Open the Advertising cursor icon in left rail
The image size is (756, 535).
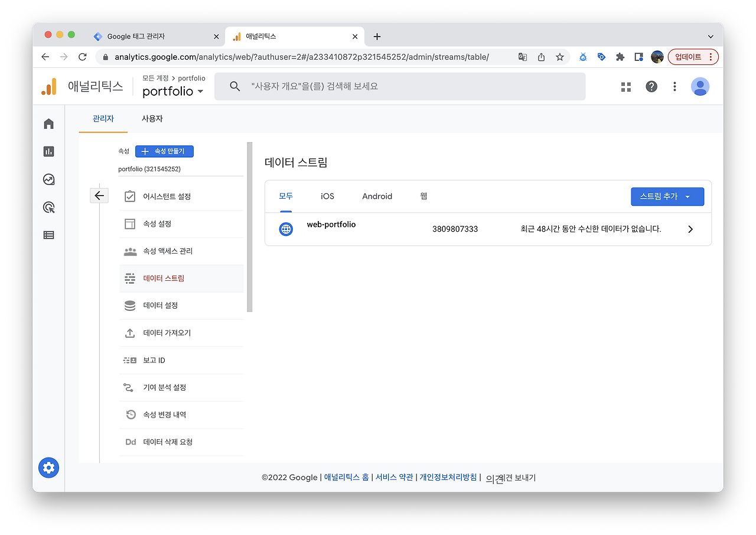[x=49, y=207]
